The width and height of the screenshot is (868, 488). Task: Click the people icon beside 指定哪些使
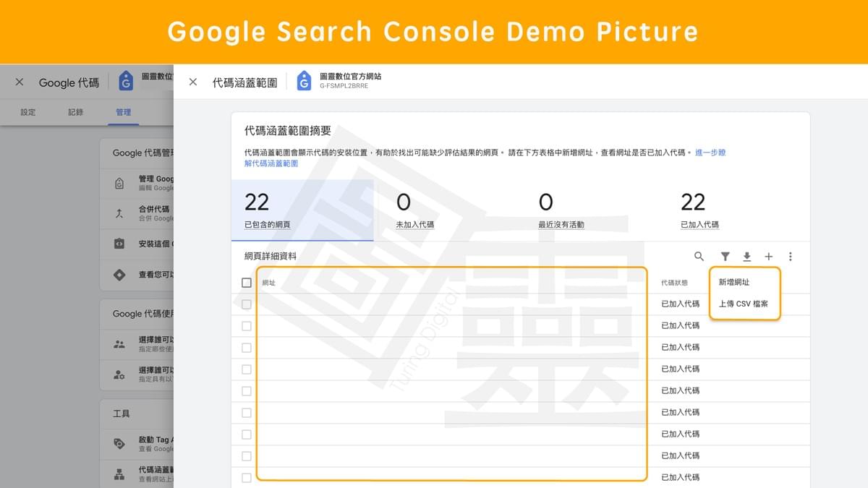(x=119, y=344)
